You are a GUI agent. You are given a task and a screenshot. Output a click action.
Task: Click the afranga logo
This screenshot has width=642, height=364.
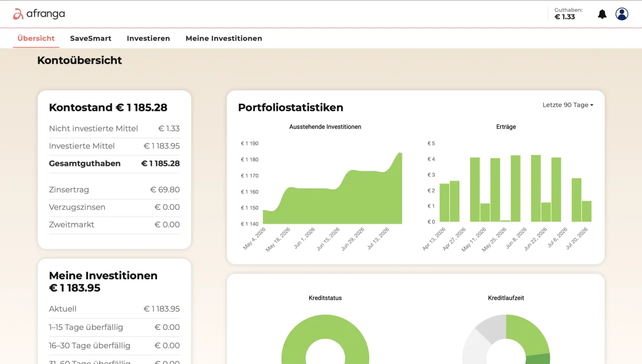click(39, 14)
